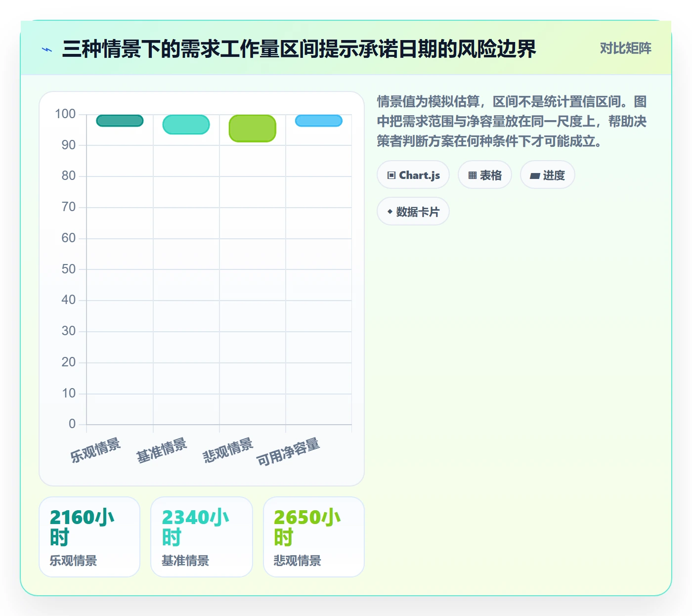Click the 0 y-axis tick label

click(x=72, y=424)
